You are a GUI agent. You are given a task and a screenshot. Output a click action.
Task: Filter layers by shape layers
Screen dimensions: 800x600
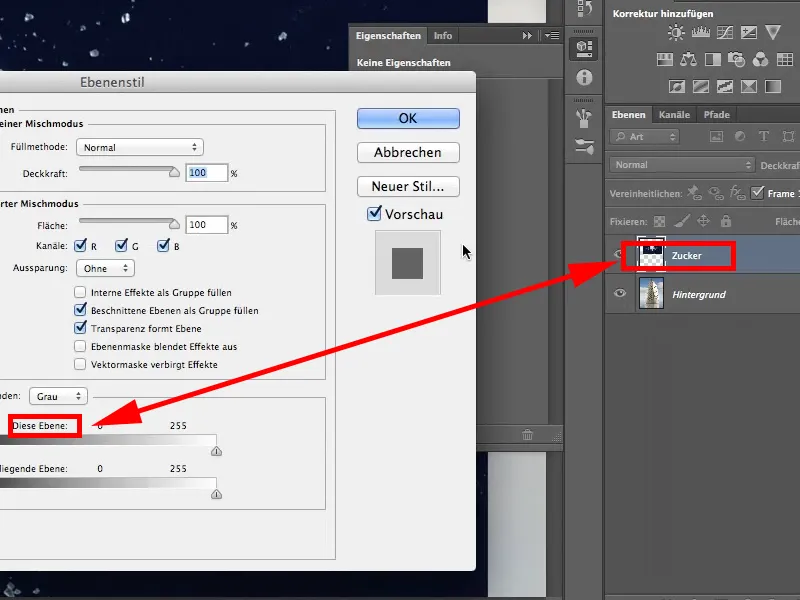click(x=788, y=136)
